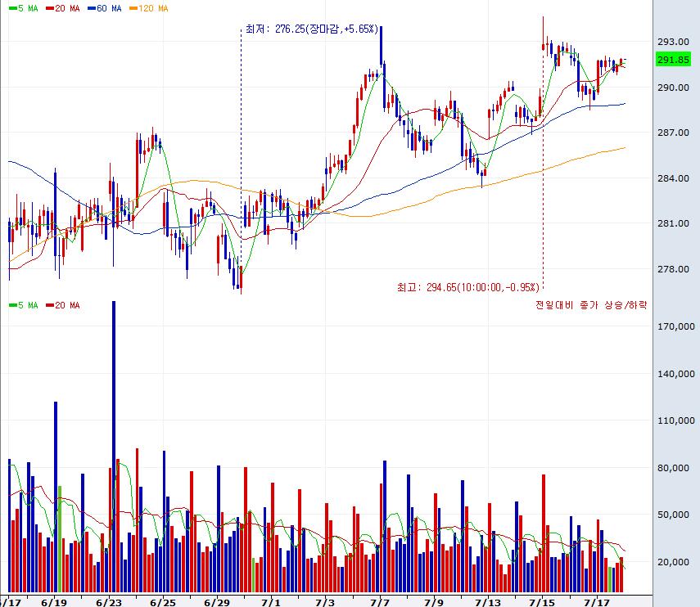Click the 293.00 price axis label
Screen dimensions: 700x607
coord(673,42)
